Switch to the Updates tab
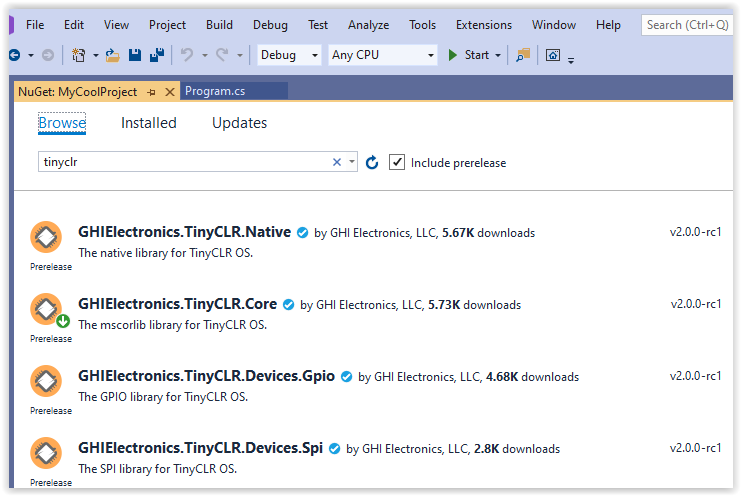 pos(240,123)
